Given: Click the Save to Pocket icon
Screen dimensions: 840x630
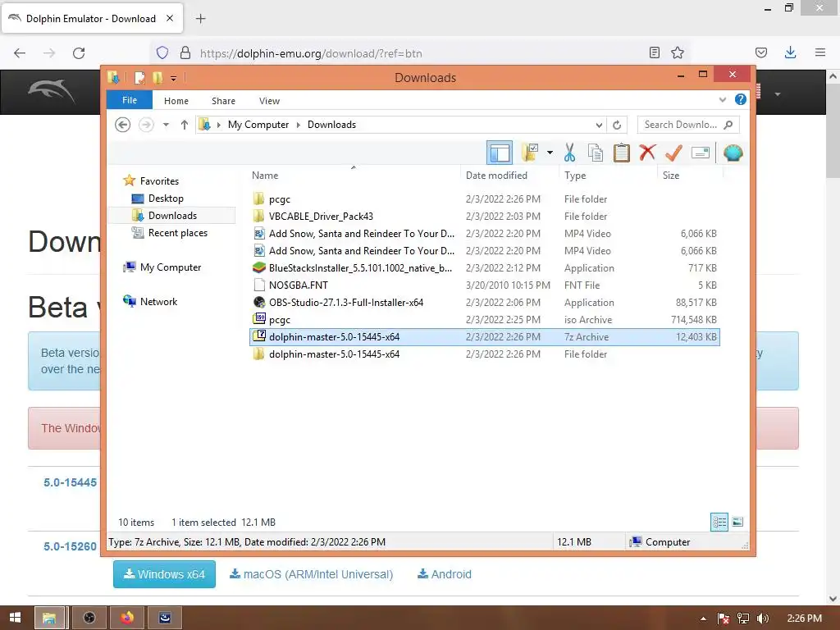Looking at the screenshot, I should point(760,52).
